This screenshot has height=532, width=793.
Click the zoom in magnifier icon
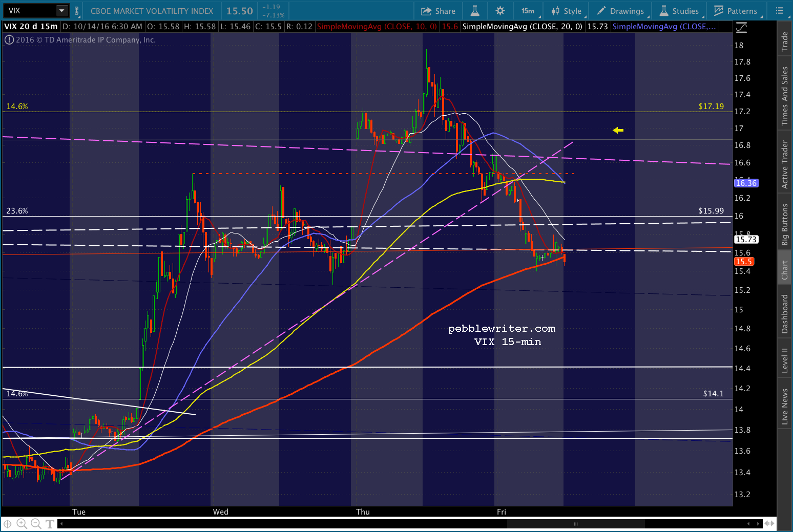[22, 523]
